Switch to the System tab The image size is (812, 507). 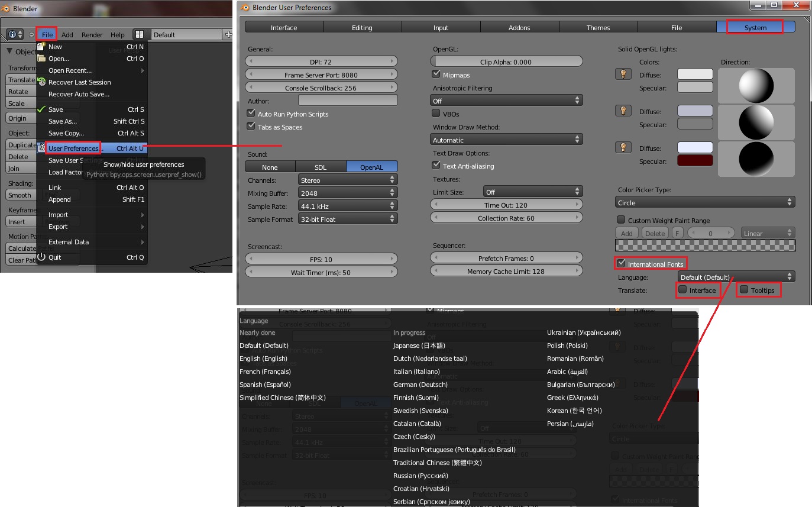pyautogui.click(x=756, y=27)
